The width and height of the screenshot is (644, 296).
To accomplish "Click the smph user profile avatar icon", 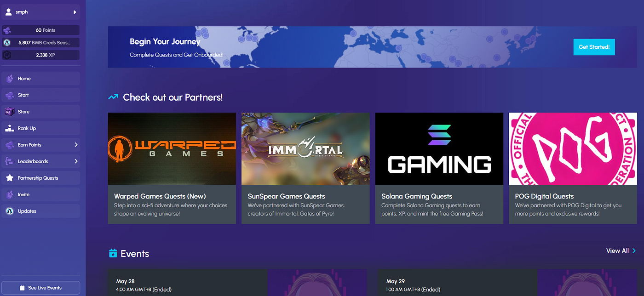I will 8,12.
